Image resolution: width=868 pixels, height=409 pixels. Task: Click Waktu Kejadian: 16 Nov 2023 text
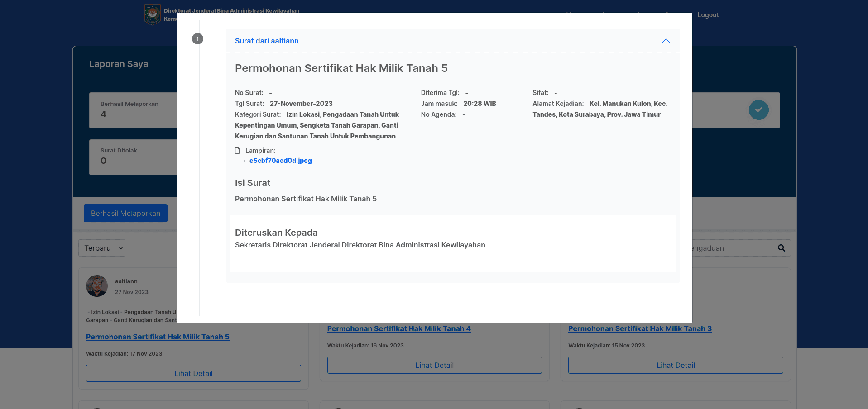(x=365, y=346)
